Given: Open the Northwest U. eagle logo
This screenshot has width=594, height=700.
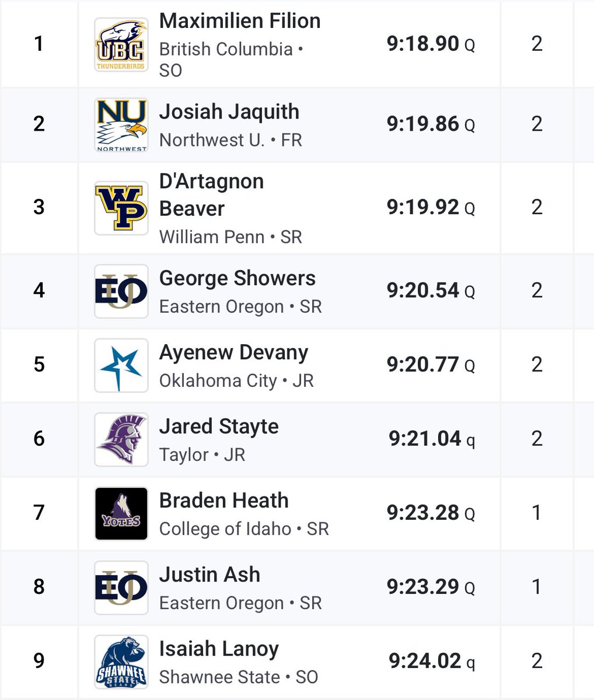Looking at the screenshot, I should pos(121,125).
